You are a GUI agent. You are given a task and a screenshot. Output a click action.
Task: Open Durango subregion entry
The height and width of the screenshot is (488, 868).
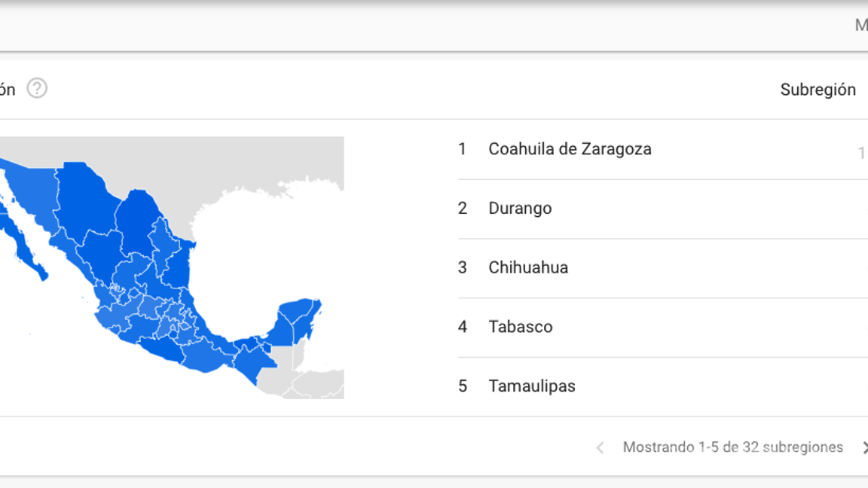pyautogui.click(x=520, y=209)
